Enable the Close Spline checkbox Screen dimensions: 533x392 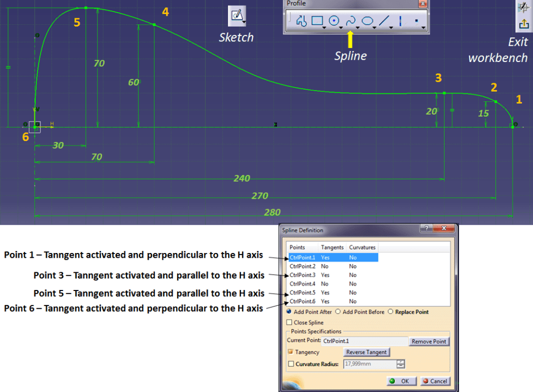[289, 323]
